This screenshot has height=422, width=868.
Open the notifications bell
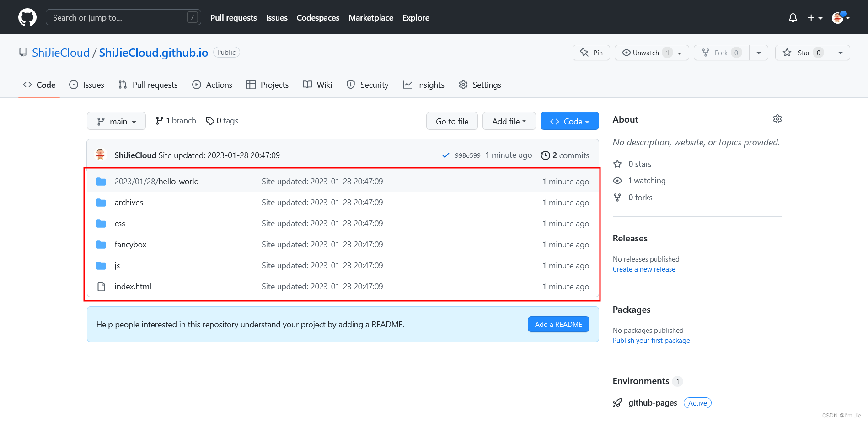(x=793, y=18)
